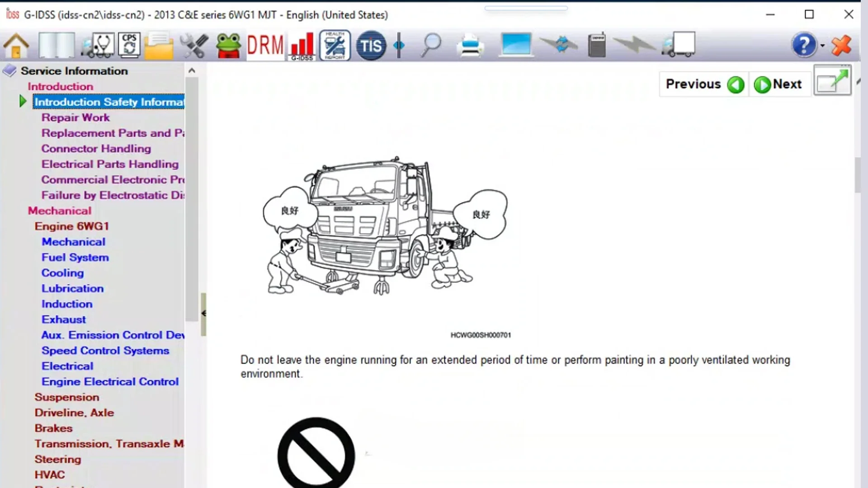Click the green frog icon
This screenshot has width=868, height=488.
pos(228,45)
